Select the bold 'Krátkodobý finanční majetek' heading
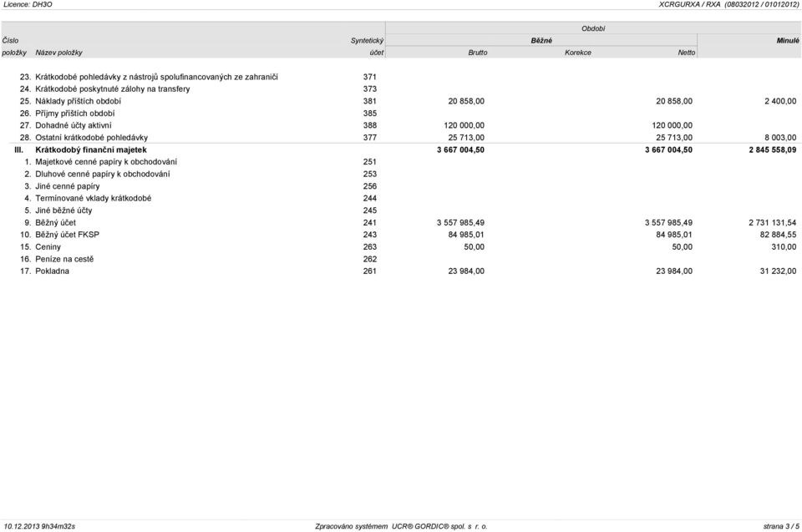802x532 pixels. [x=91, y=149]
